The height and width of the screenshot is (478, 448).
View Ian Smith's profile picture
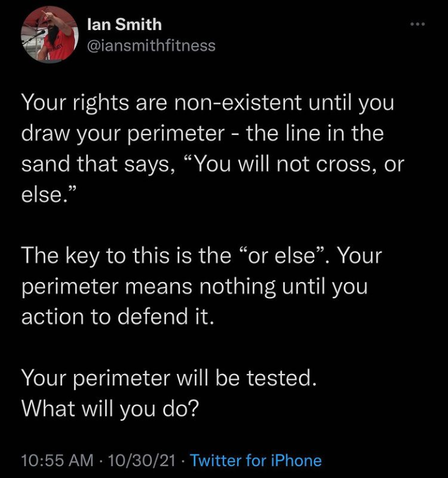click(50, 34)
